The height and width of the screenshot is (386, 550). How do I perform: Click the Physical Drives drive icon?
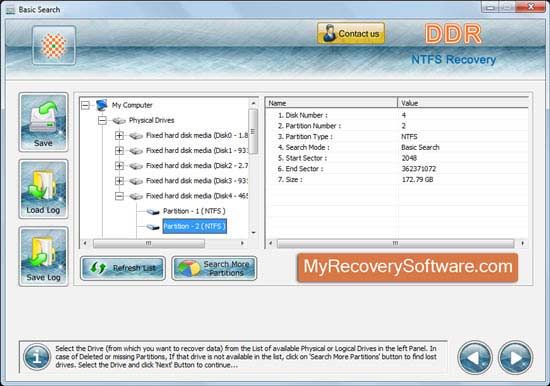(x=119, y=121)
